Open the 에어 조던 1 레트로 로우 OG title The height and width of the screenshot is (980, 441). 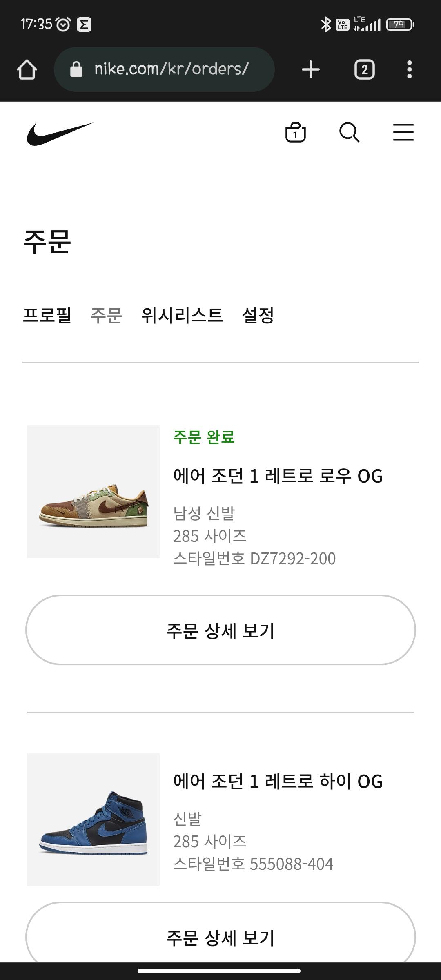pos(278,476)
